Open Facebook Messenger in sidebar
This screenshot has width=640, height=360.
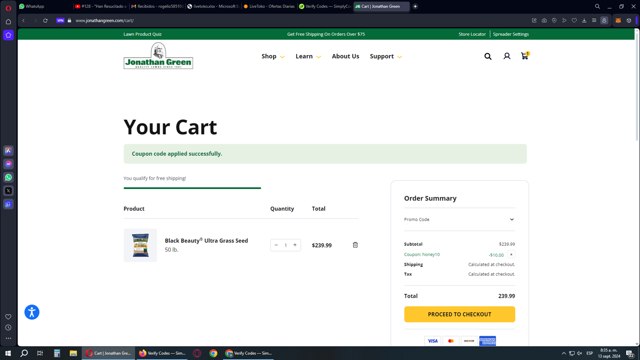click(8, 164)
